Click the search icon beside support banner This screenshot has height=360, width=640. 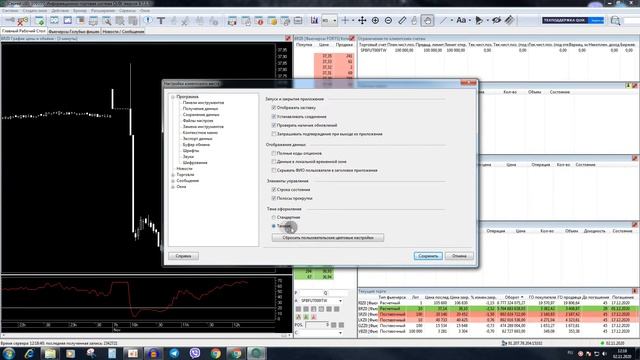tap(615, 20)
